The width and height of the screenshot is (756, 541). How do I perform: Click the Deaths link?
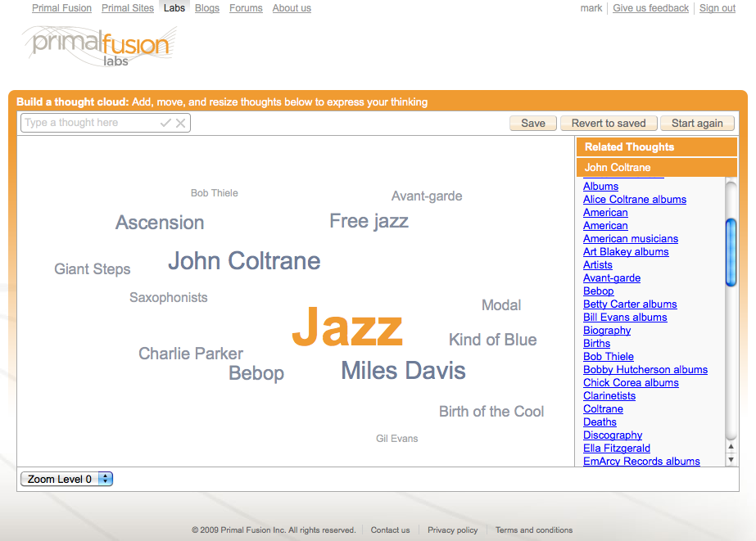click(x=600, y=422)
